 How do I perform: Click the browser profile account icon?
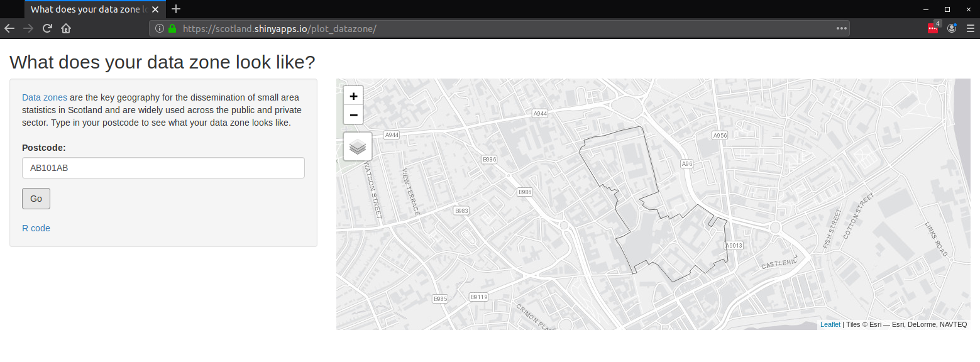click(951, 28)
